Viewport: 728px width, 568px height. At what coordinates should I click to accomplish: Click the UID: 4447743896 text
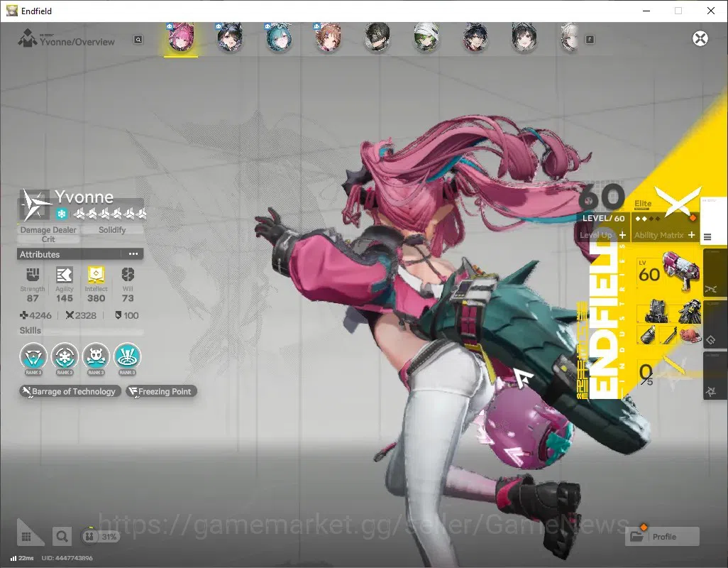[x=67, y=558]
